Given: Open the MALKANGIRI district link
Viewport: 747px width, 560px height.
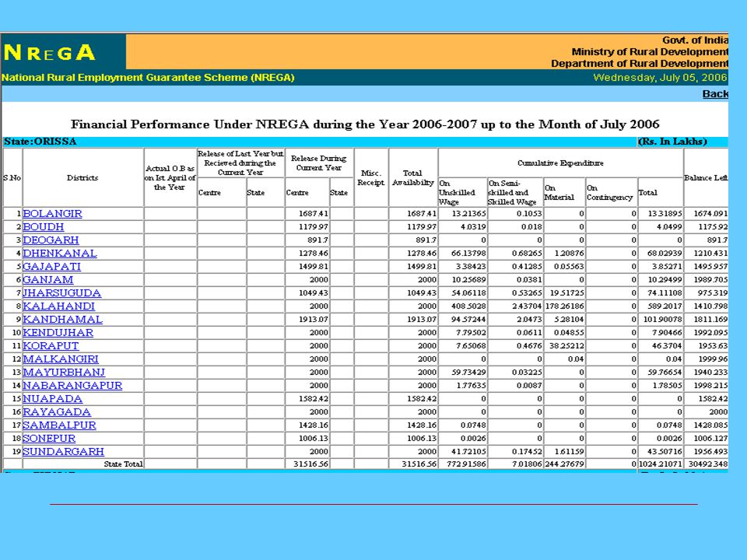Looking at the screenshot, I should point(61,359).
